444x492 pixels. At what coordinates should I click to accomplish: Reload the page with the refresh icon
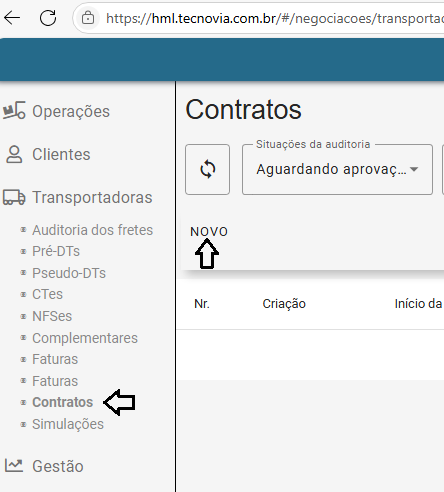pos(48,18)
